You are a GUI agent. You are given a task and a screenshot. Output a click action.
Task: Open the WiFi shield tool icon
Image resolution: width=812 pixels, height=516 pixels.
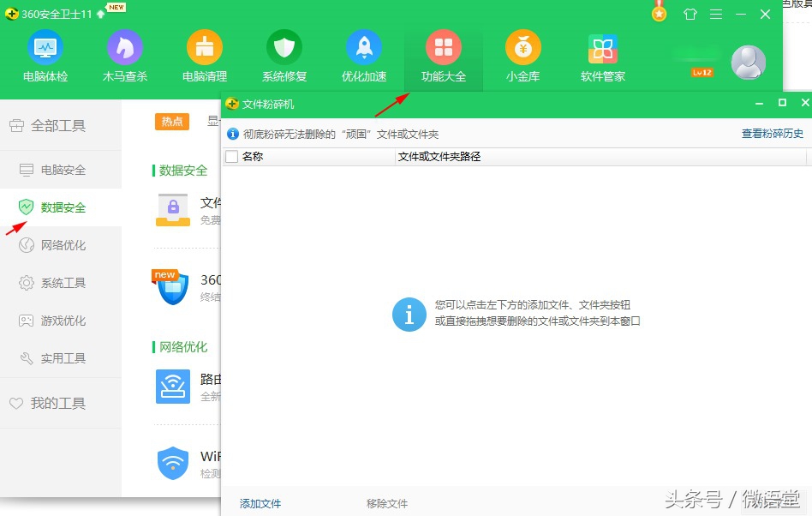[x=173, y=463]
